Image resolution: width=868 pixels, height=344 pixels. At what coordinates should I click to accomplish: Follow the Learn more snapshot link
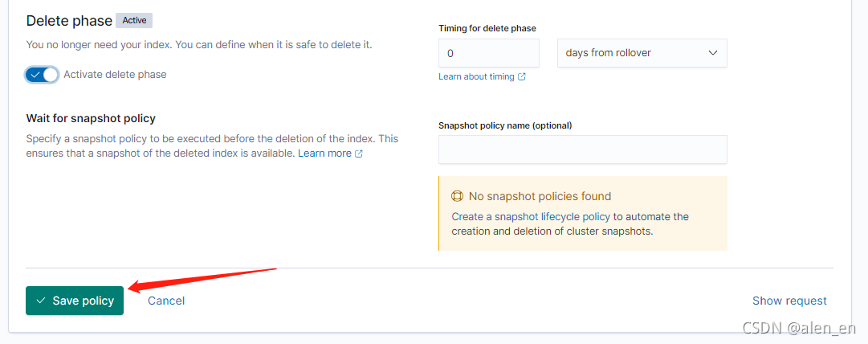[324, 154]
